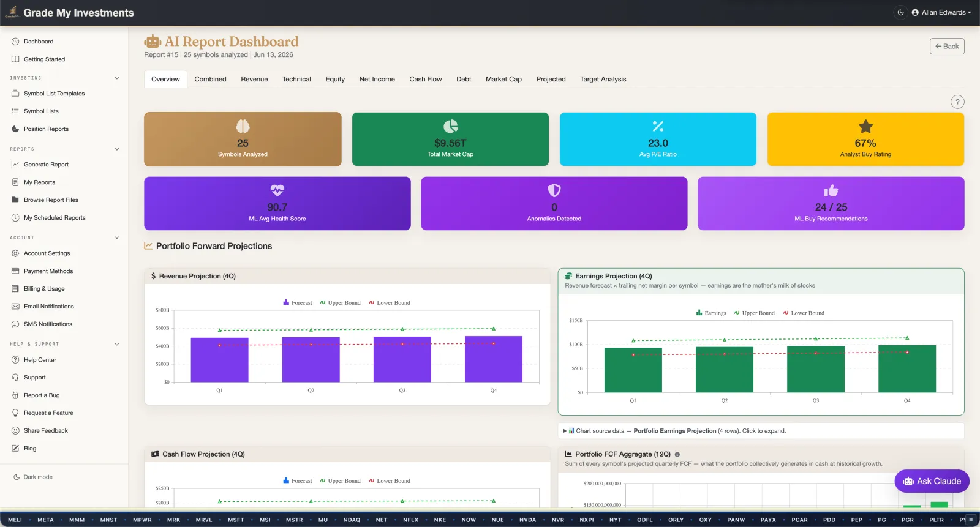The height and width of the screenshot is (527, 980).
Task: Click the help question mark icon
Action: coord(957,102)
